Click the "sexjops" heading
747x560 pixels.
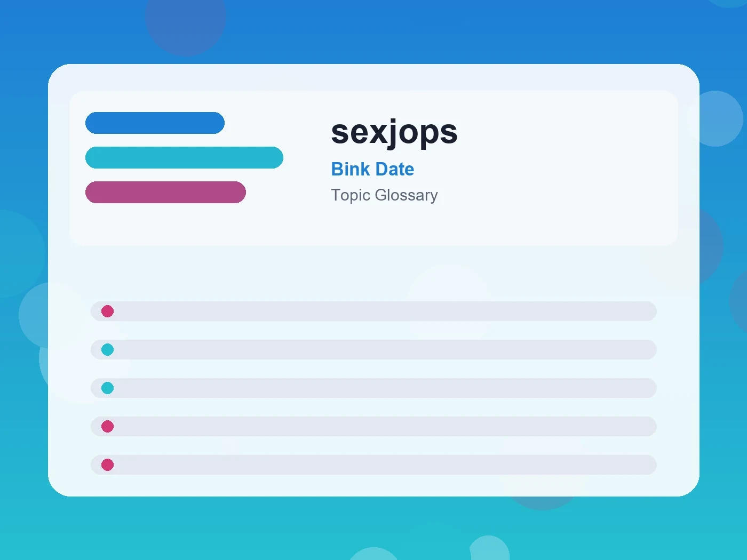pos(394,132)
